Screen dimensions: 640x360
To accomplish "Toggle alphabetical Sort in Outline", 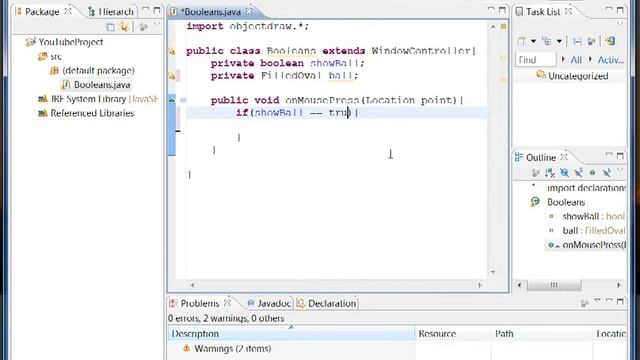I will click(550, 173).
